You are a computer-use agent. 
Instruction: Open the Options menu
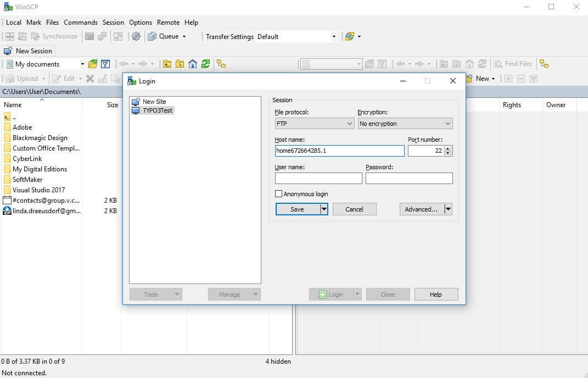[x=141, y=23]
